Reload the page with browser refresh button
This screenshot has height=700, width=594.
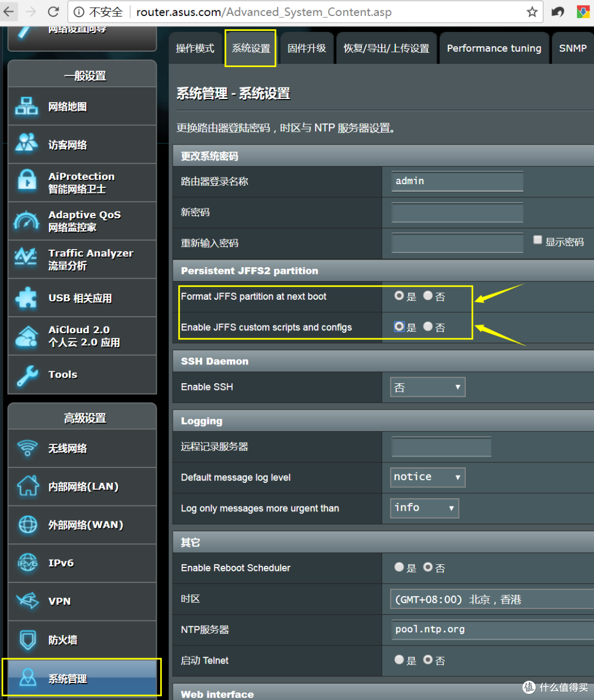pyautogui.click(x=53, y=12)
